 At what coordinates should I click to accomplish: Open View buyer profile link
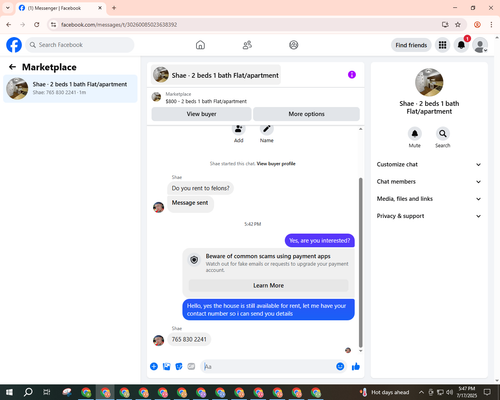tap(276, 164)
